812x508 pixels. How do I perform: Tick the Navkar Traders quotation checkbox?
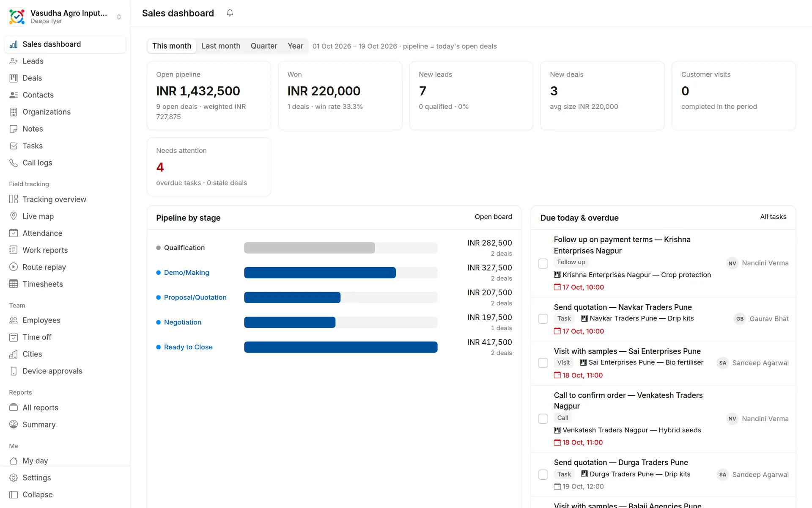543,319
